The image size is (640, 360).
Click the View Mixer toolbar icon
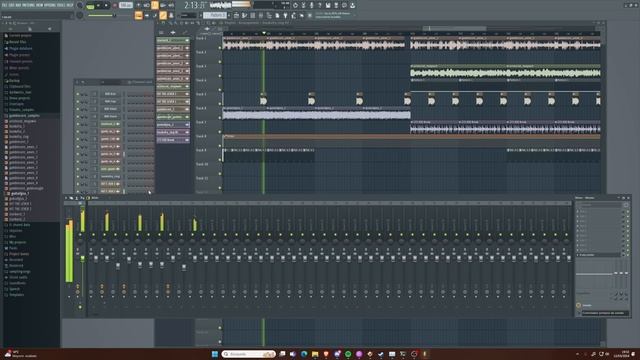261,16
